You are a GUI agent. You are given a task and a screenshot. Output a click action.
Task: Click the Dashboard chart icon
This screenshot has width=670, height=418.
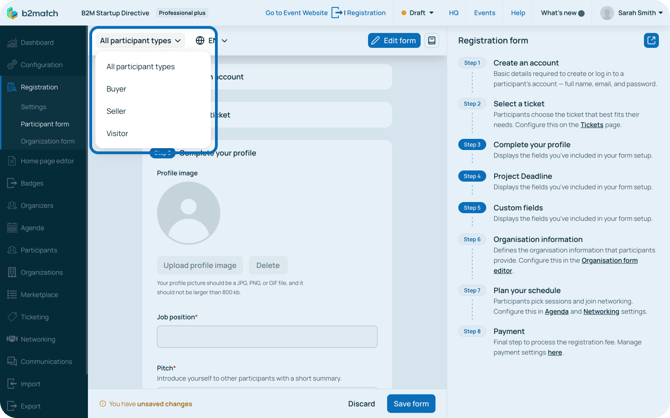12,42
